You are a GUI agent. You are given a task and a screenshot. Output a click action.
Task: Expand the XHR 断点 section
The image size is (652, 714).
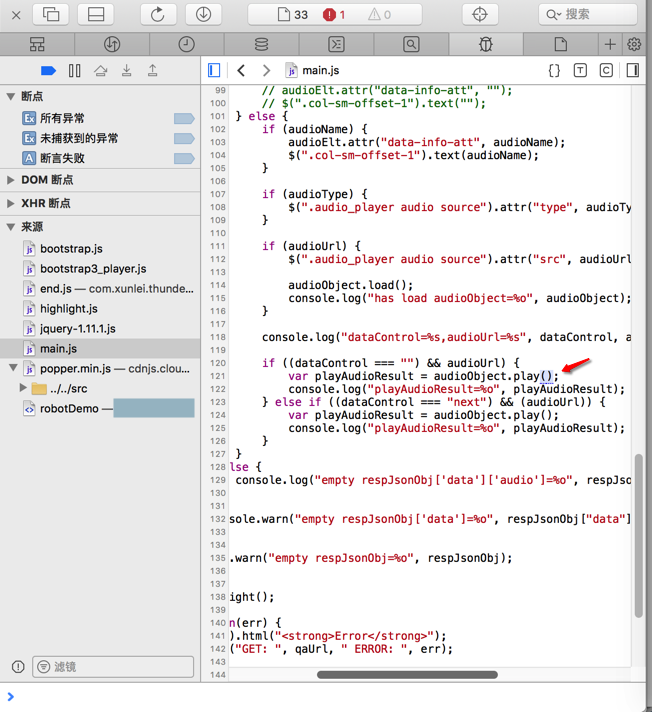point(11,203)
